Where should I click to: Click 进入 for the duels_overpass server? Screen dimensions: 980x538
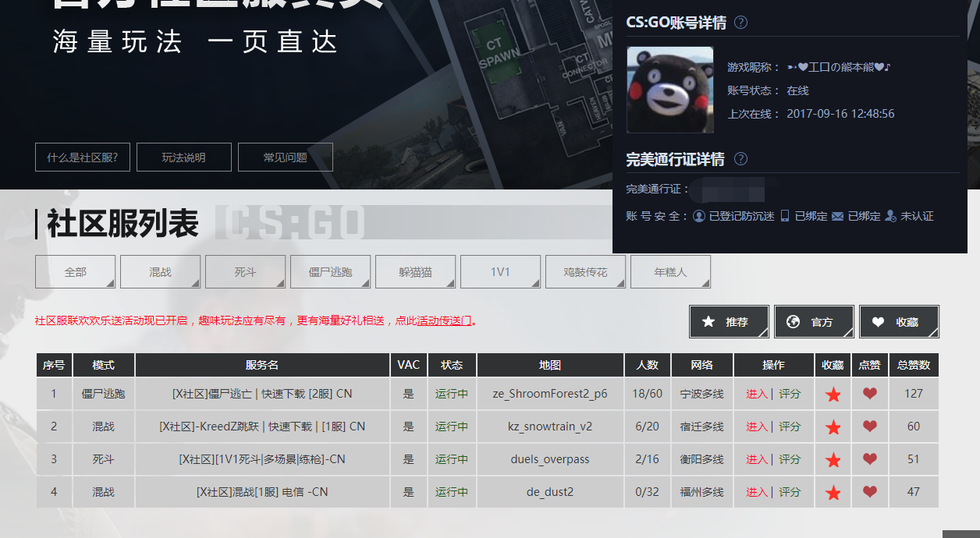coord(759,459)
